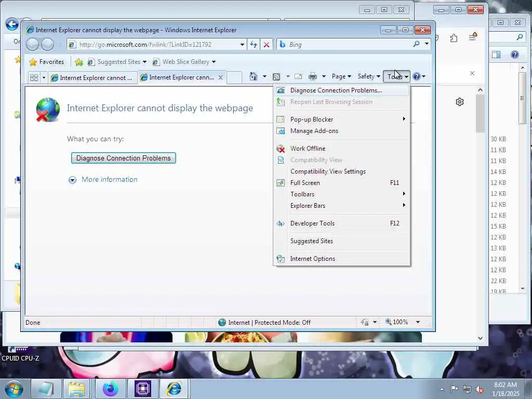Open CPU-Z taskbar icon

pos(142,389)
